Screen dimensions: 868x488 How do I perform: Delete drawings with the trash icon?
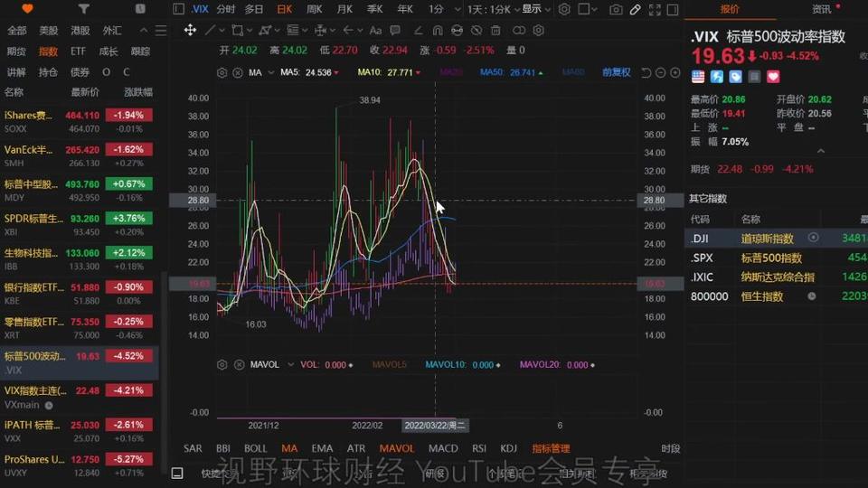495,30
